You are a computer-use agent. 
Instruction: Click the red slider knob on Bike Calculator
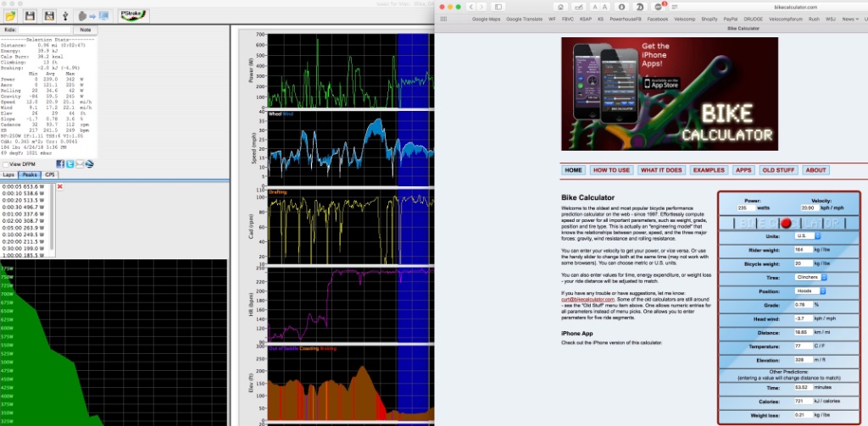click(786, 224)
